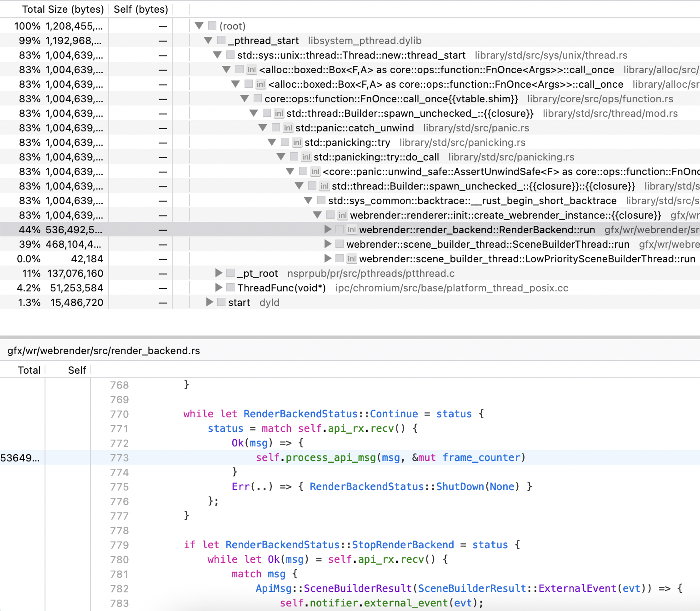Click source line number 779
The height and width of the screenshot is (611, 700).
[120, 545]
